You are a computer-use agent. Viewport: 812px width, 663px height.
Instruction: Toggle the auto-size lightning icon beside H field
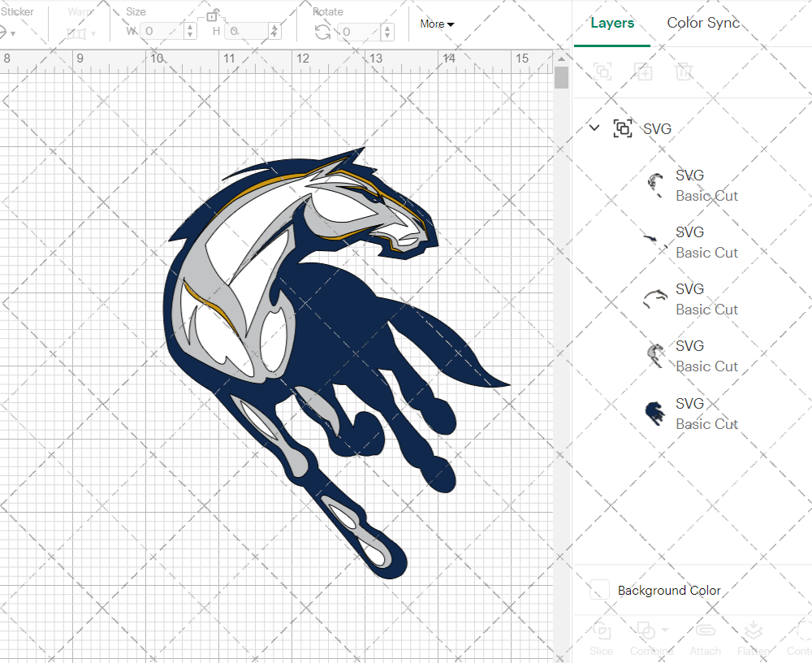pyautogui.click(x=275, y=31)
